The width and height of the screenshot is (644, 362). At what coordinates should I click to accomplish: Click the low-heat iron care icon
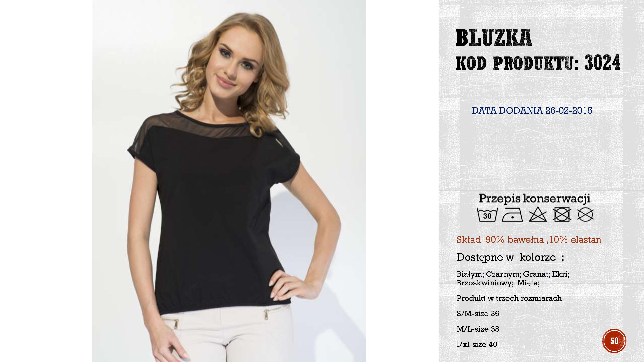tap(512, 215)
